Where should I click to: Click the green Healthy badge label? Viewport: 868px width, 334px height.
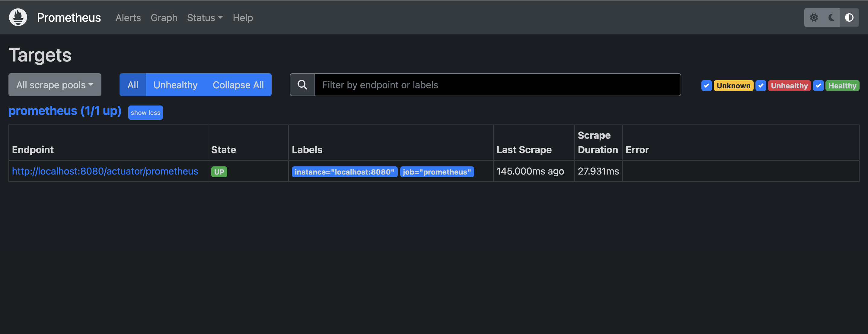[842, 86]
